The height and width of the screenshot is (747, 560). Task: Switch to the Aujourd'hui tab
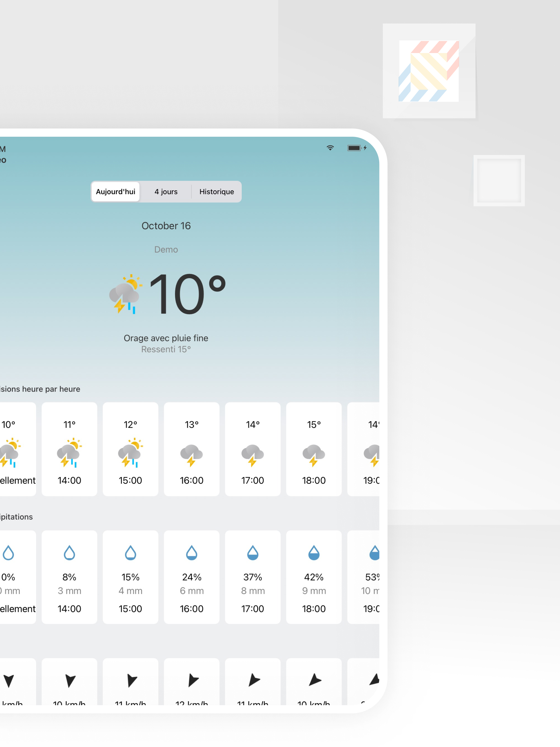[x=115, y=192]
